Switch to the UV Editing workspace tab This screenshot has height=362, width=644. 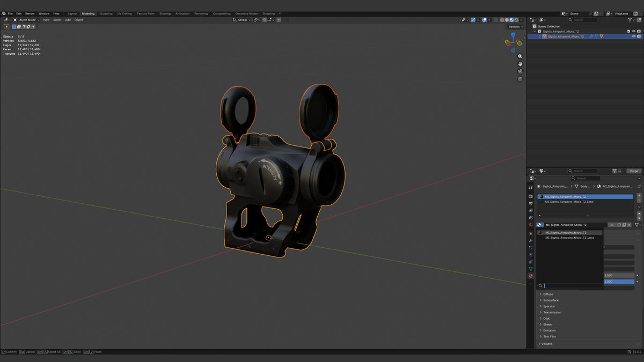pyautogui.click(x=125, y=13)
